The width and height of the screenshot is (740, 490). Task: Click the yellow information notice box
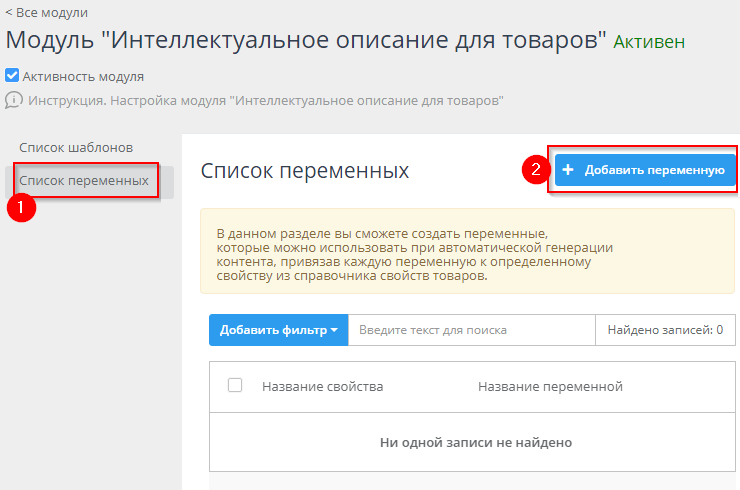(x=467, y=251)
